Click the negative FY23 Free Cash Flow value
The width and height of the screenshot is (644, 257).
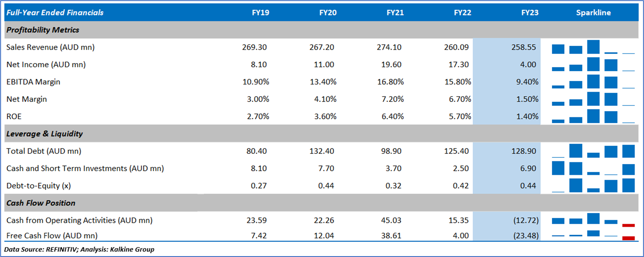click(x=524, y=235)
